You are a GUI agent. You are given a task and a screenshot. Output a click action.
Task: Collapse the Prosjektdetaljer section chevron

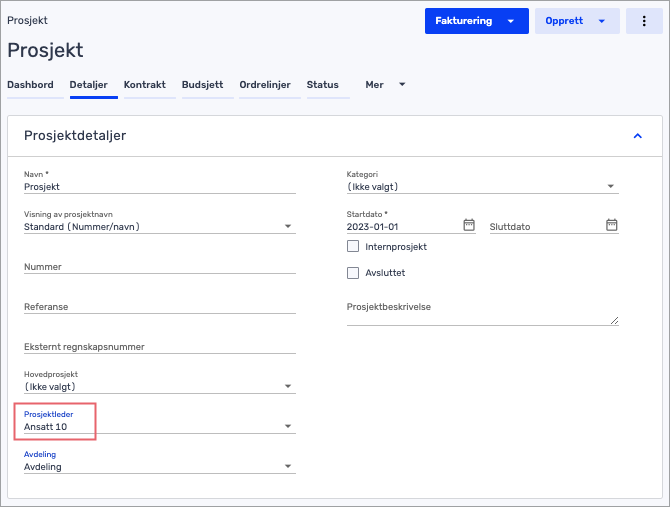click(x=638, y=136)
